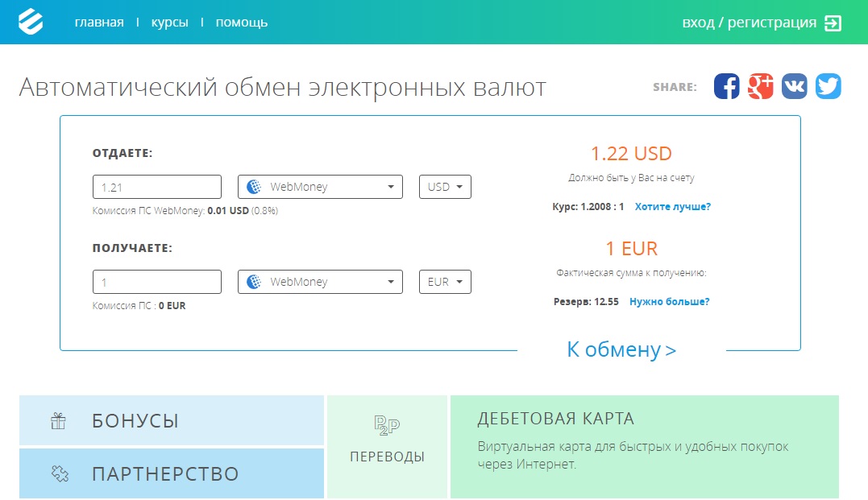Click the Комиссия ПС : 0 EUR text
The width and height of the screenshot is (868, 500).
pos(139,306)
